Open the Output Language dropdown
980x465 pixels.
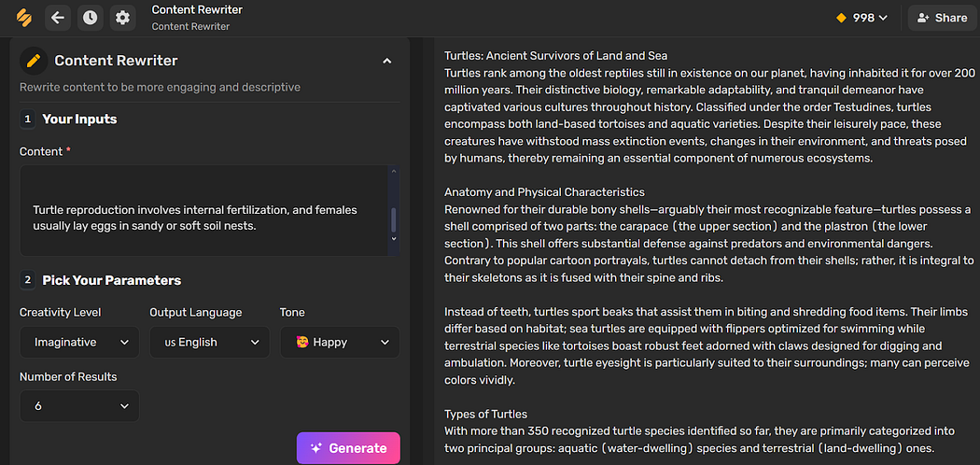point(209,342)
